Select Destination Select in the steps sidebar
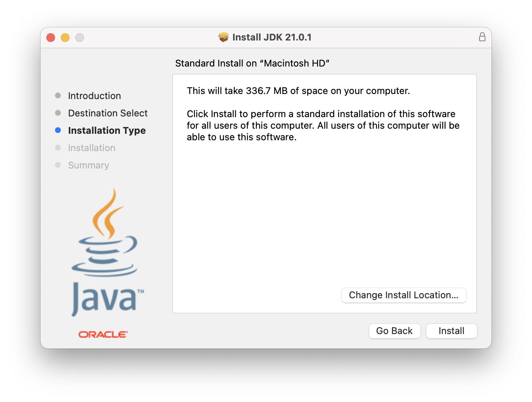The height and width of the screenshot is (402, 532). click(107, 113)
